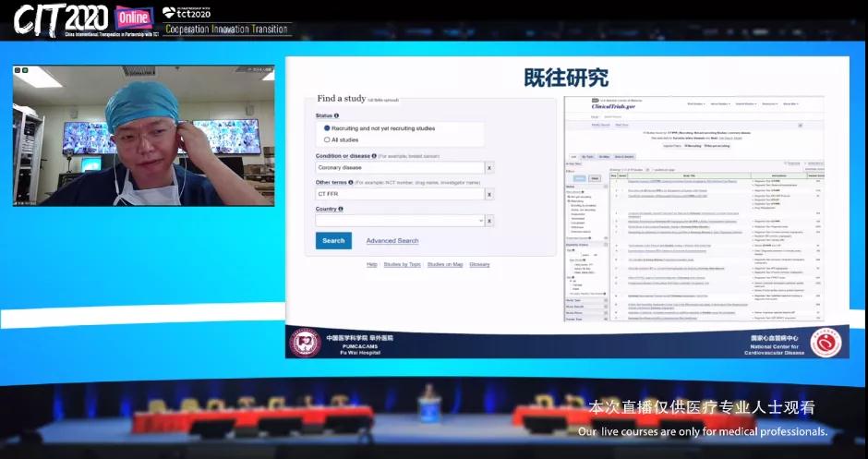Click the Status info icon

(x=336, y=115)
